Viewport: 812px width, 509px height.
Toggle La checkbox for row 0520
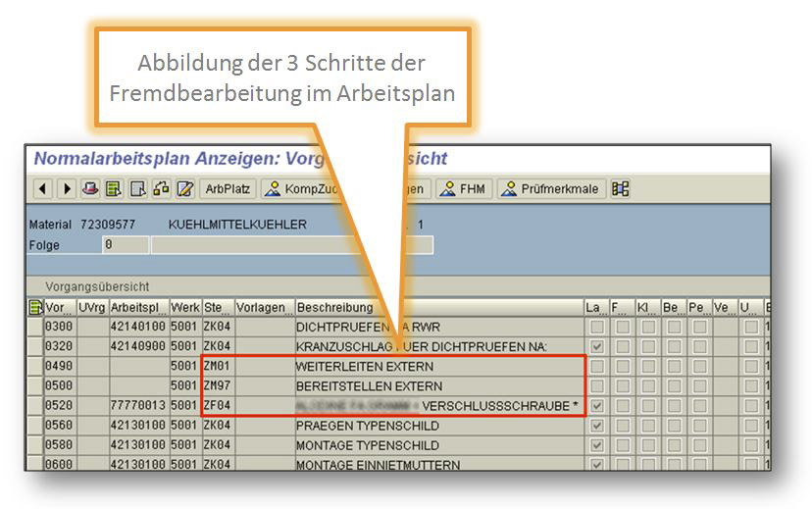point(596,406)
